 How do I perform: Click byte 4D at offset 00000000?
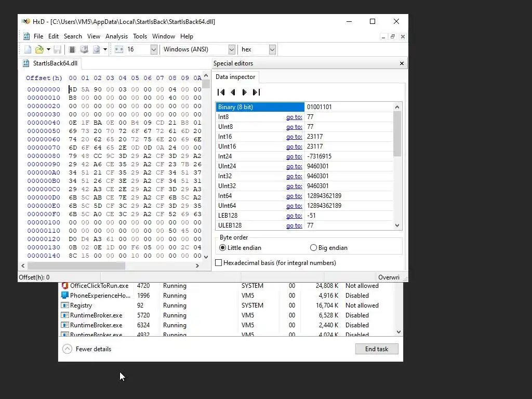coord(73,89)
